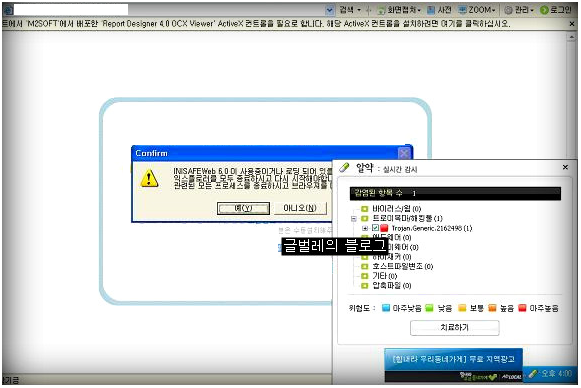
Task: Select the 하이재커 (0) tree row
Action: click(392, 257)
